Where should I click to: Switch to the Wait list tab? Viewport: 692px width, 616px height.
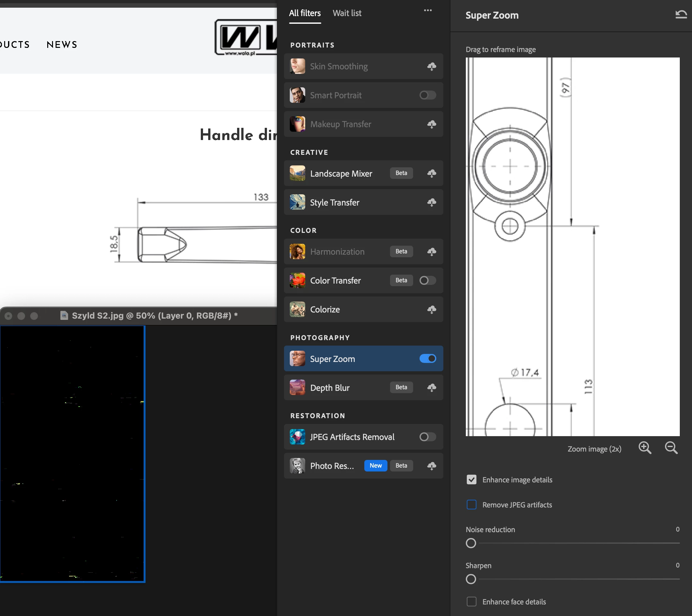pyautogui.click(x=347, y=13)
